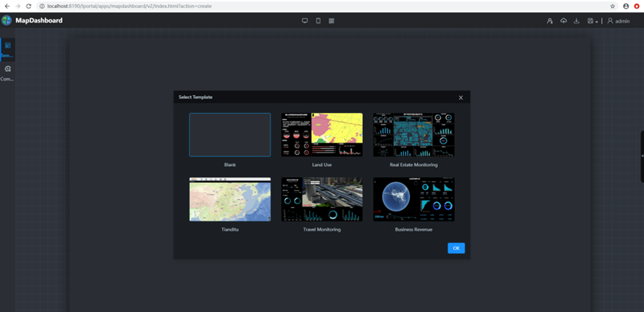Click the site info icon in address bar
The image size is (644, 312).
coord(42,6)
